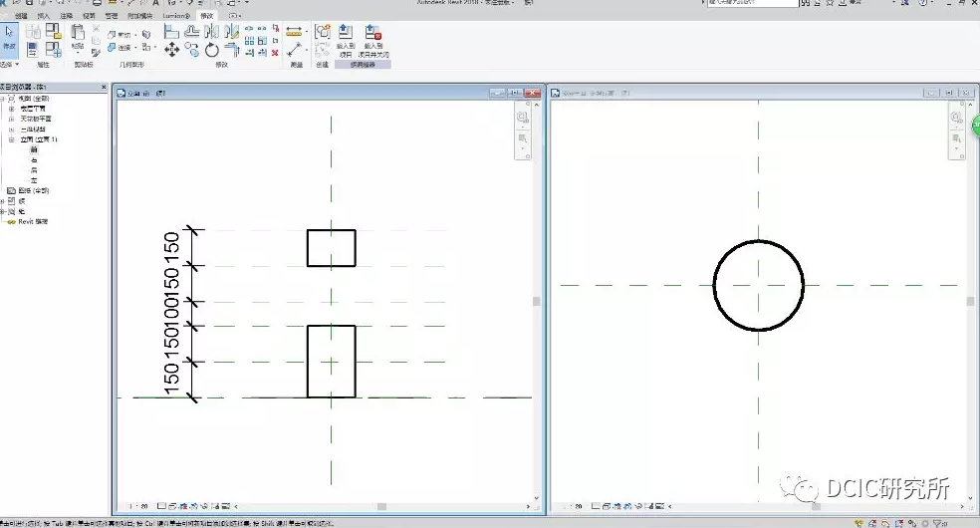The image size is (980, 528).
Task: Open the 视图 ribbon tab
Action: tap(89, 16)
